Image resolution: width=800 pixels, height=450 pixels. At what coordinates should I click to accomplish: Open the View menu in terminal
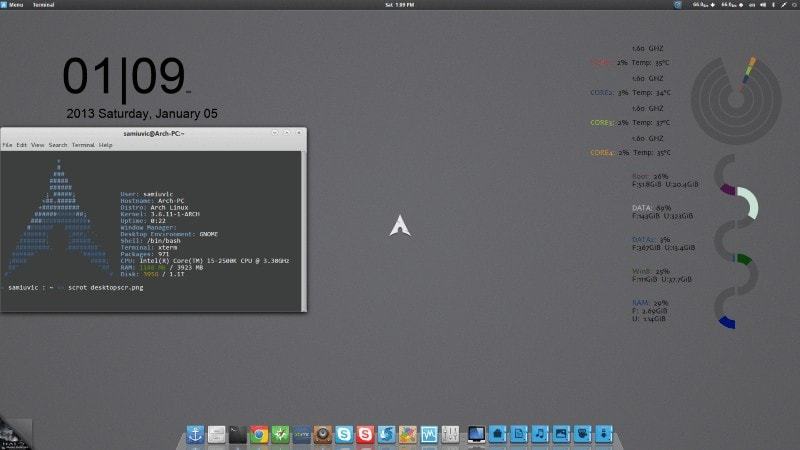[38, 145]
